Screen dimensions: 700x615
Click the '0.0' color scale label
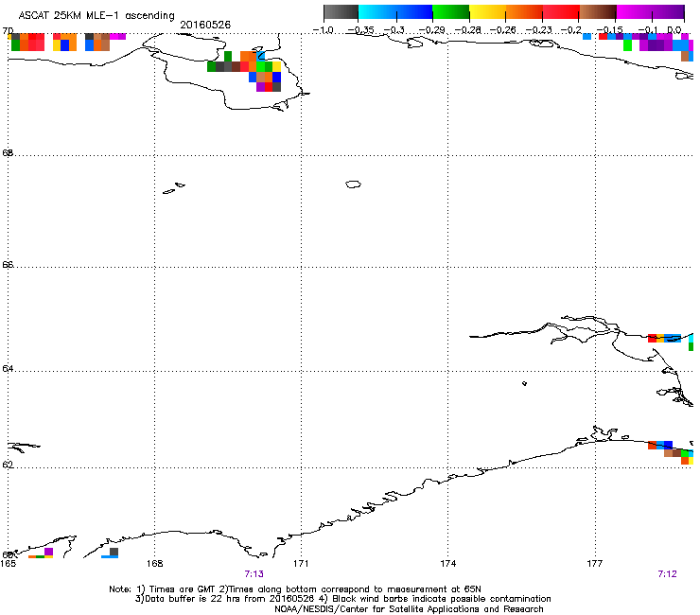point(674,30)
